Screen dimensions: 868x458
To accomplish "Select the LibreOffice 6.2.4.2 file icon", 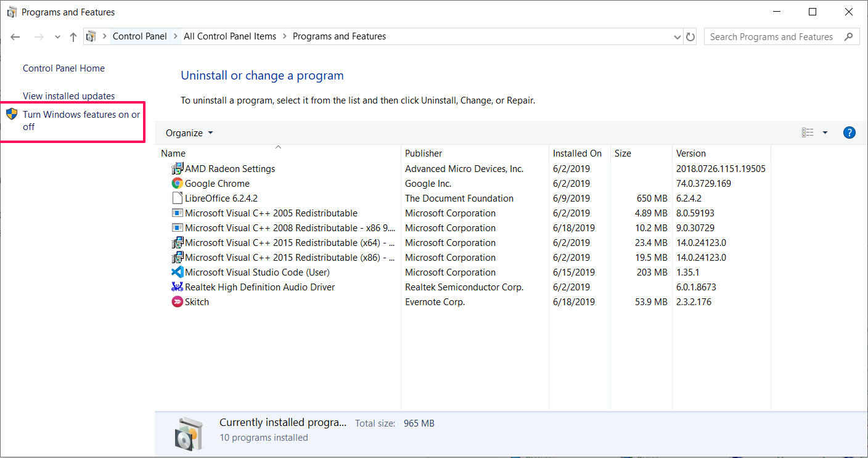I will 178,198.
